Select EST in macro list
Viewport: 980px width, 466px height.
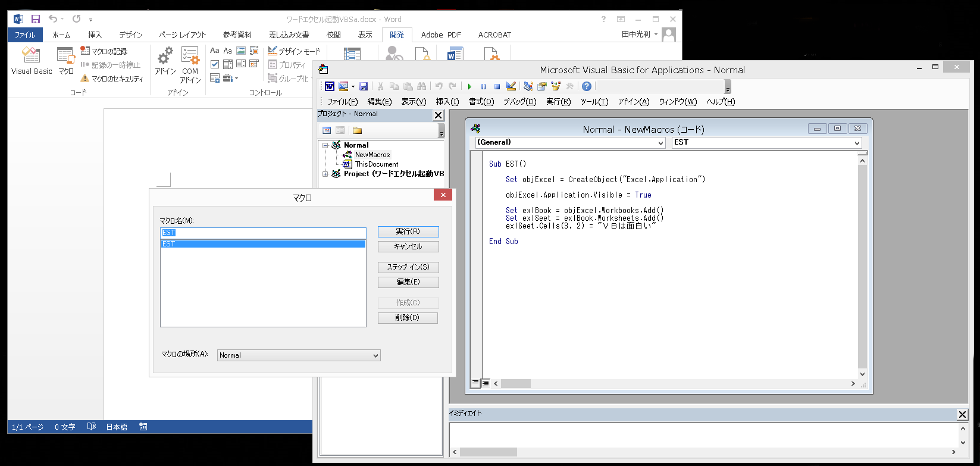(x=263, y=244)
